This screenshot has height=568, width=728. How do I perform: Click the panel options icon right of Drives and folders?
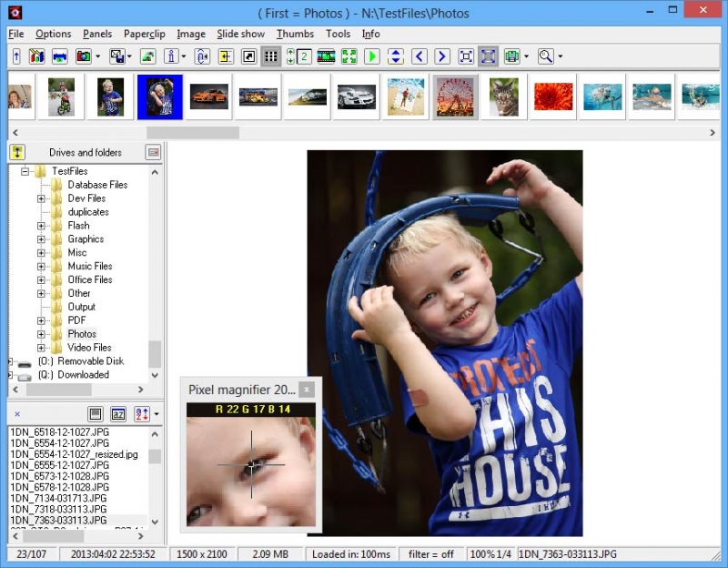pos(153,152)
